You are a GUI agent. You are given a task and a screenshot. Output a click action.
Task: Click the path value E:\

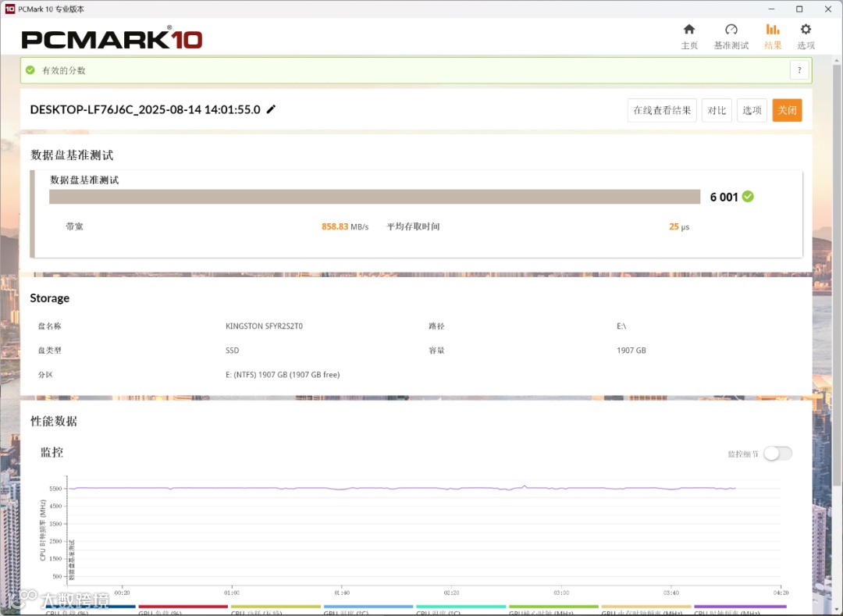click(x=621, y=326)
